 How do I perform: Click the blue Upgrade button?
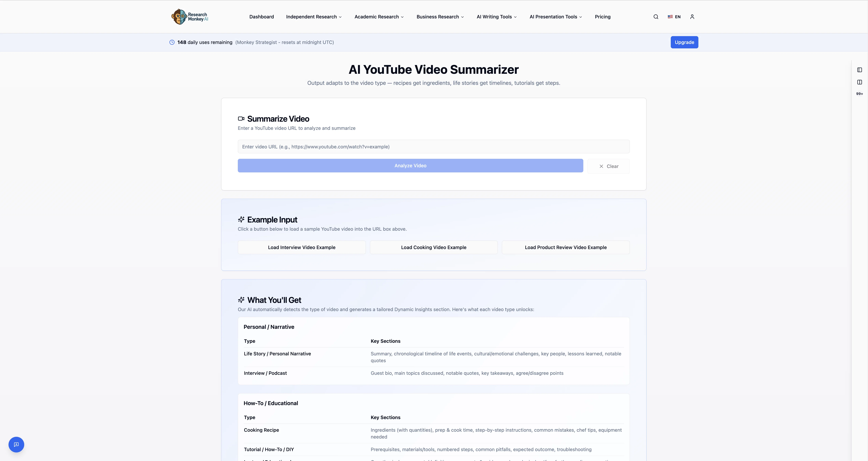click(684, 42)
